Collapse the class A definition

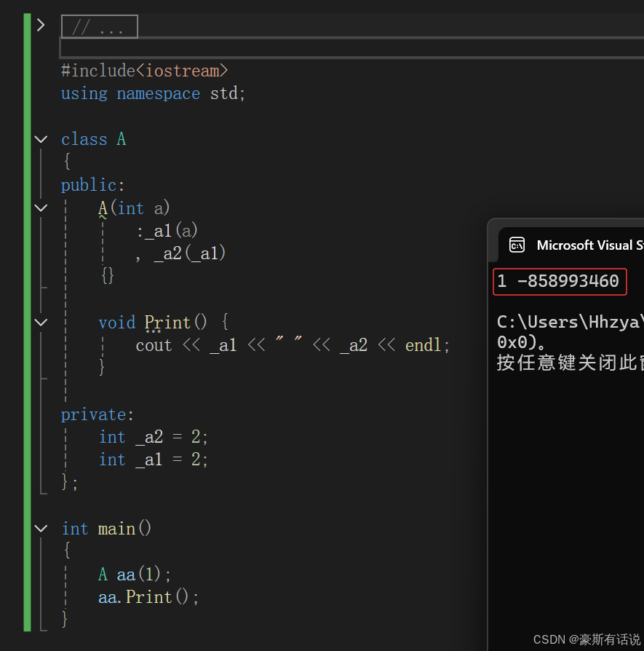coord(41,139)
